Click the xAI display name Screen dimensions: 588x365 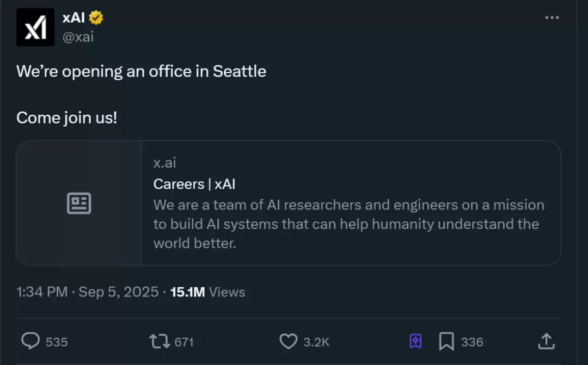click(x=73, y=17)
